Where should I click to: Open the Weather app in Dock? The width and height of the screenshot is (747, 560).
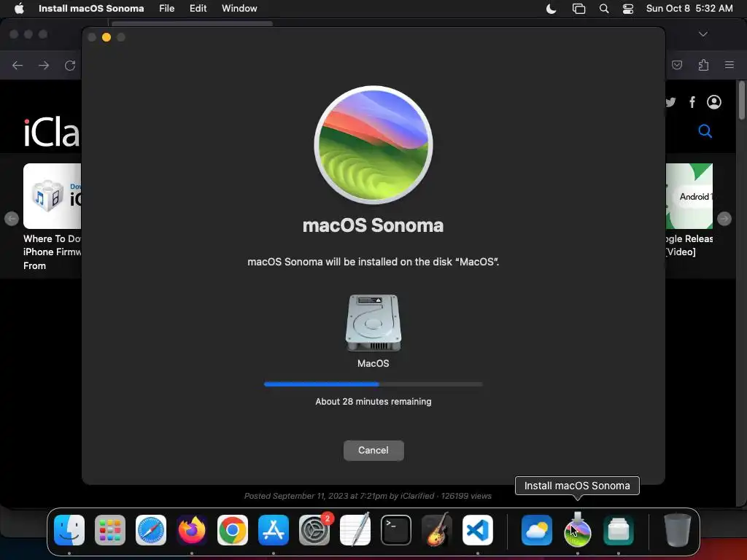[x=537, y=530]
